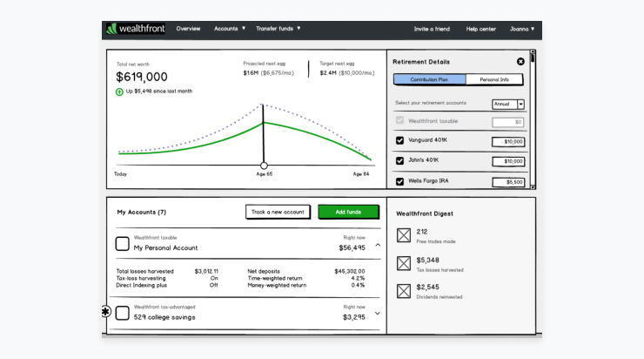Toggle the Wealthfront taxable checkbox
Image resolution: width=644 pixels, height=359 pixels.
(399, 120)
